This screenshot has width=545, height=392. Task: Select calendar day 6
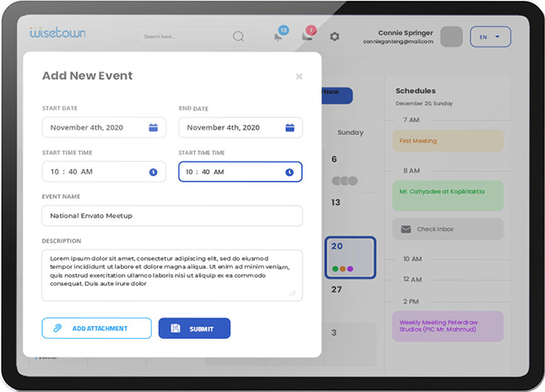coord(334,159)
